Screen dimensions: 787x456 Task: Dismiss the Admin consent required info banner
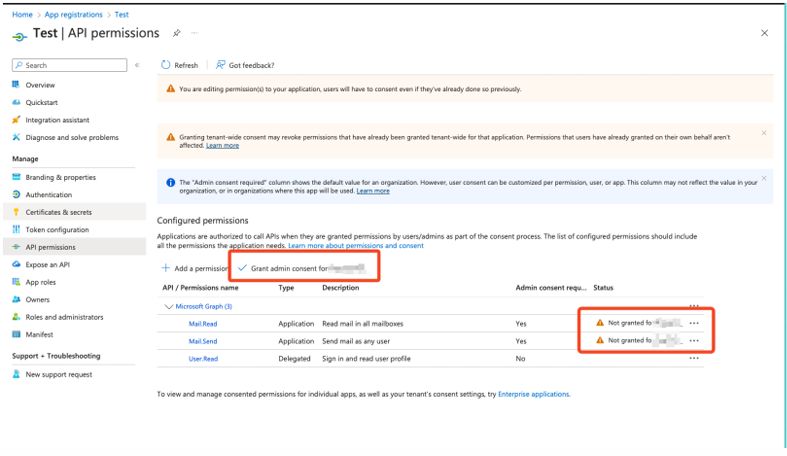click(x=763, y=178)
